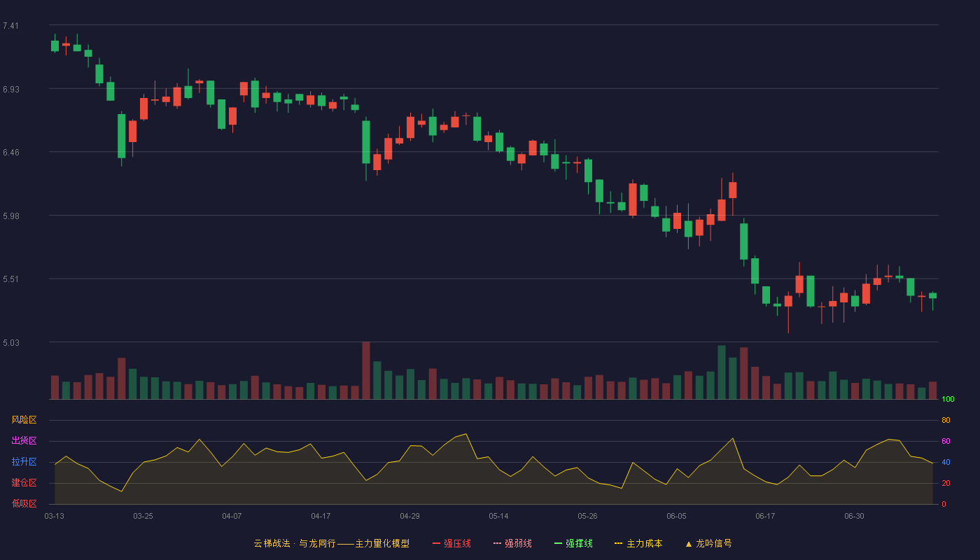Click the first green candlestick at 03-13

(x=55, y=45)
